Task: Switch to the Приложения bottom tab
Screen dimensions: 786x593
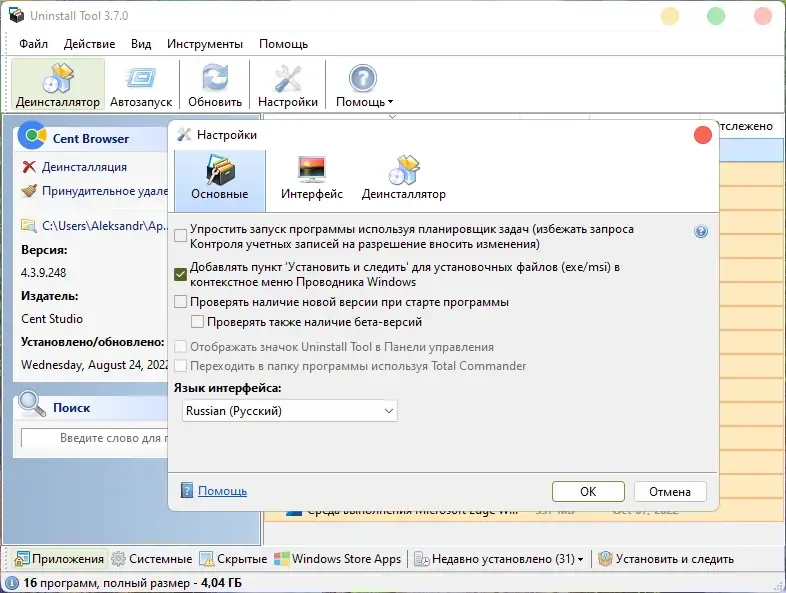Action: (x=60, y=559)
